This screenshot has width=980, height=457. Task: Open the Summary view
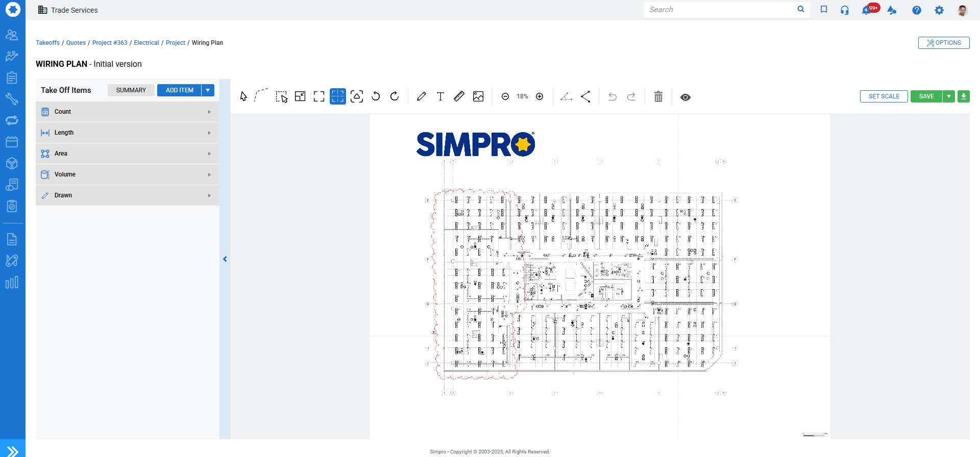coord(131,90)
